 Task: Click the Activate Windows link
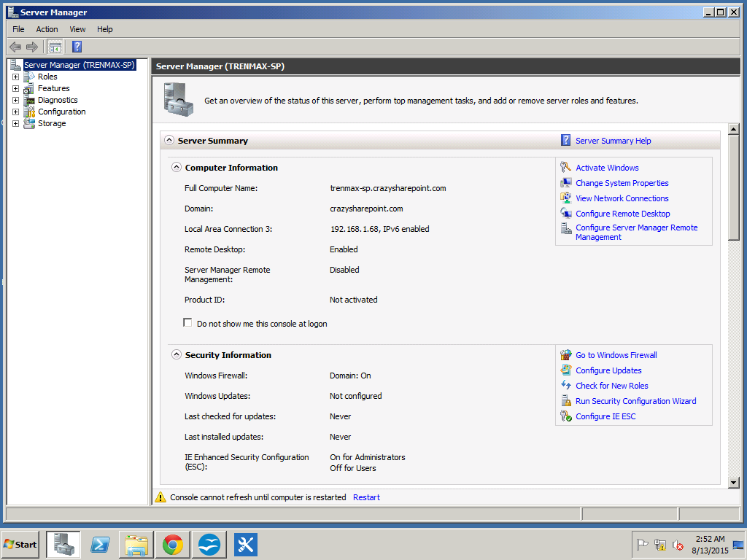[607, 168]
